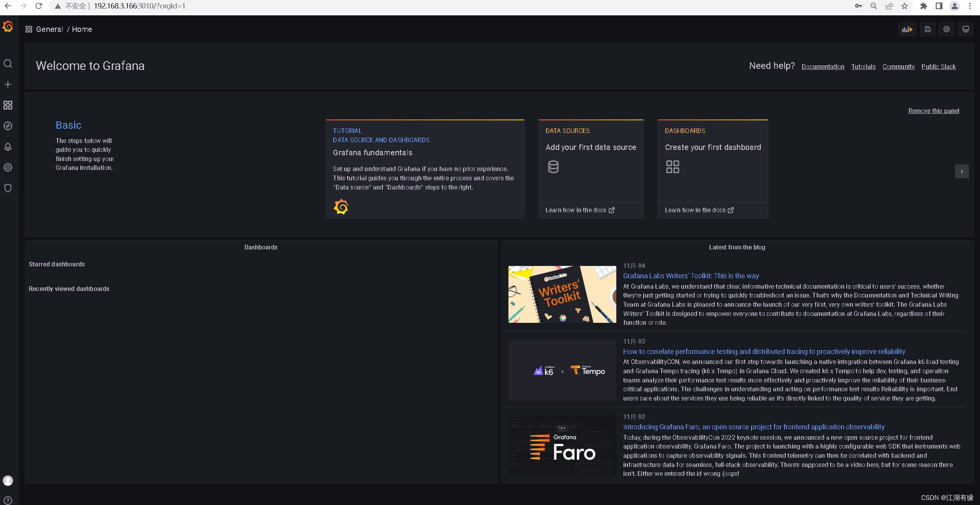Open the Community link

pyautogui.click(x=899, y=66)
